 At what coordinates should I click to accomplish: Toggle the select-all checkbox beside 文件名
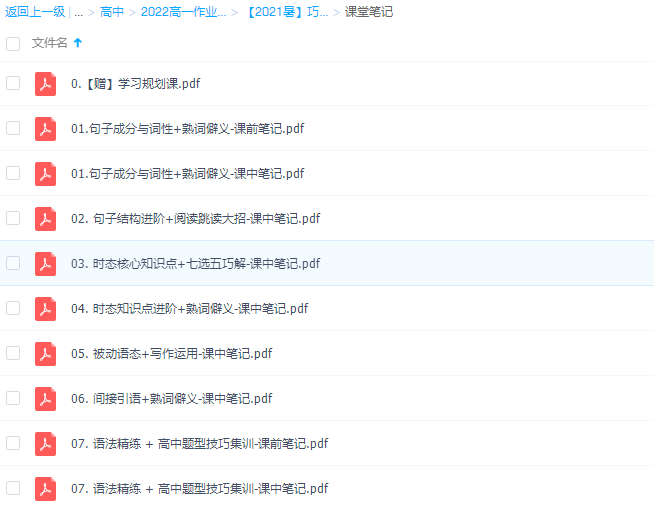click(x=13, y=43)
